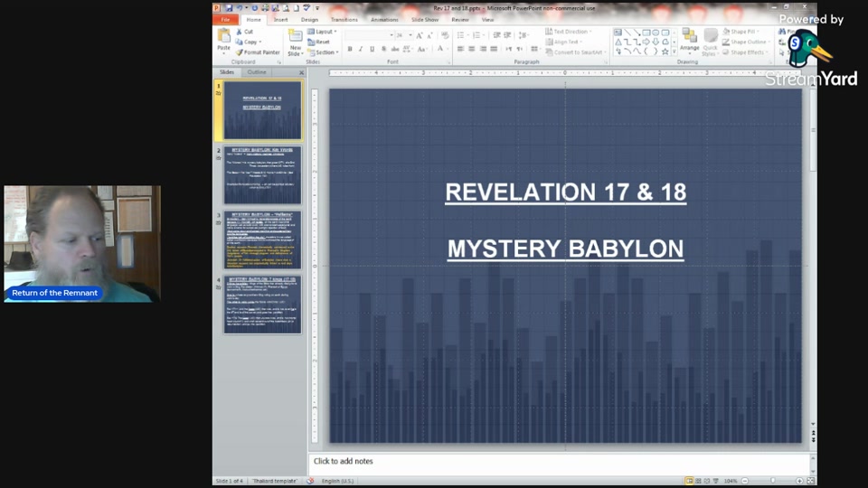Expand the Layout dropdown
The height and width of the screenshot is (488, 868).
(322, 32)
